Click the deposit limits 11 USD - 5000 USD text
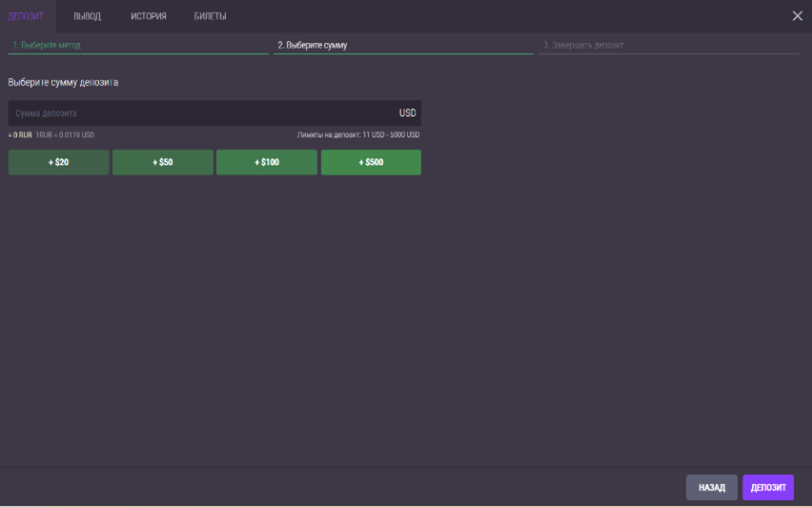 click(358, 135)
